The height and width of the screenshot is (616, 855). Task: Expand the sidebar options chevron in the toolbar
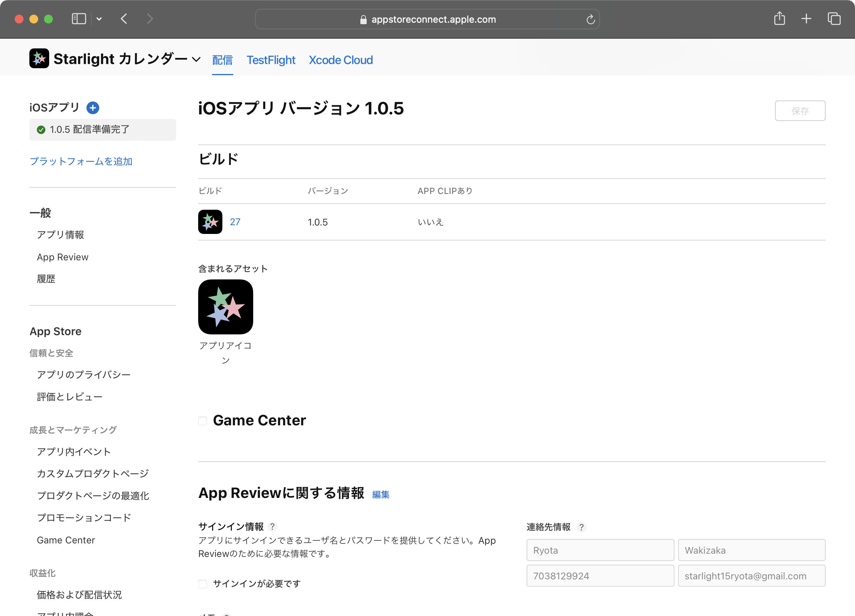(99, 19)
